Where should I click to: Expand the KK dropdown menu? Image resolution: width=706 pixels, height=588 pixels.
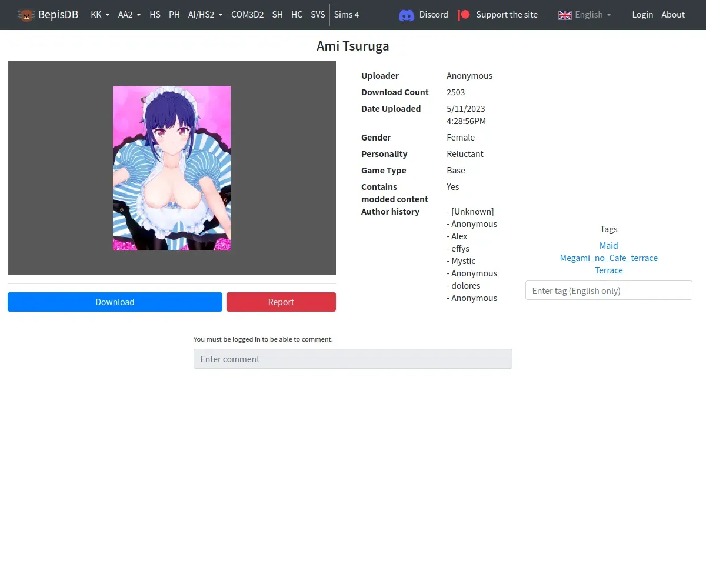(x=100, y=15)
